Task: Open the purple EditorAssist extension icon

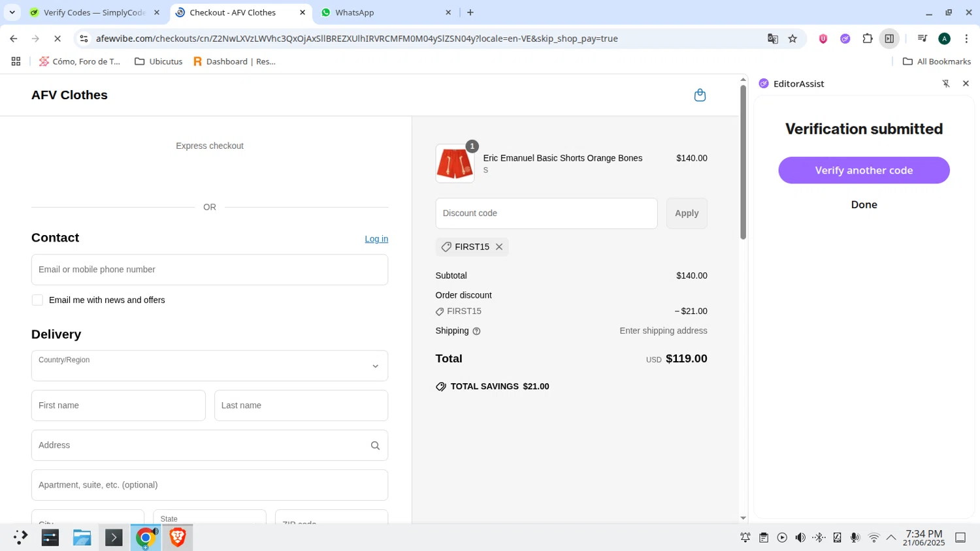Action: point(845,39)
